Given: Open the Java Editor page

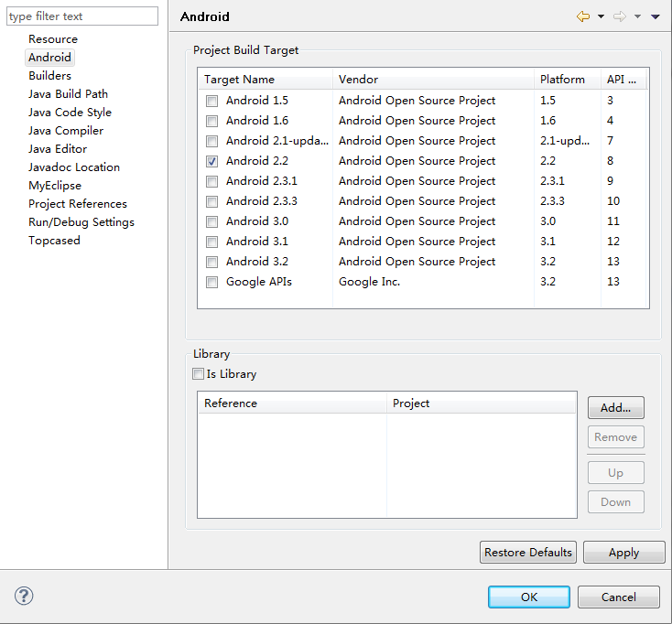Looking at the screenshot, I should coord(58,149).
